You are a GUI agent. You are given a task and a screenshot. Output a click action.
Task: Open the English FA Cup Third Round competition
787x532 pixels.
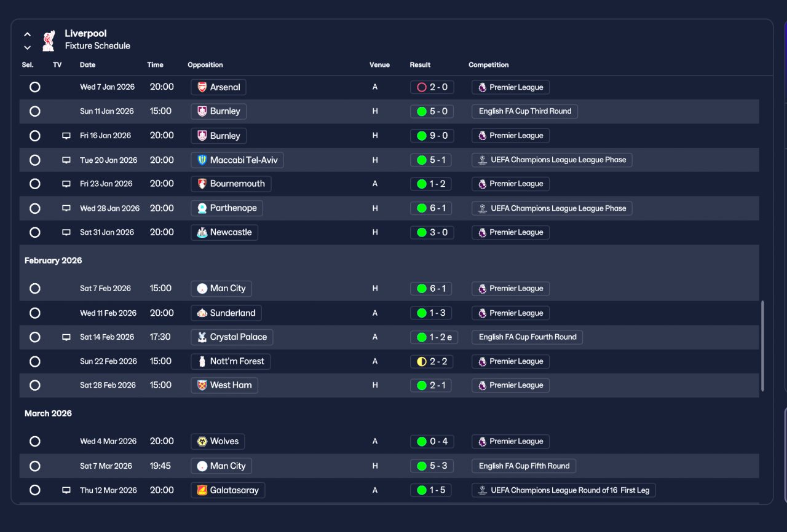(x=525, y=111)
